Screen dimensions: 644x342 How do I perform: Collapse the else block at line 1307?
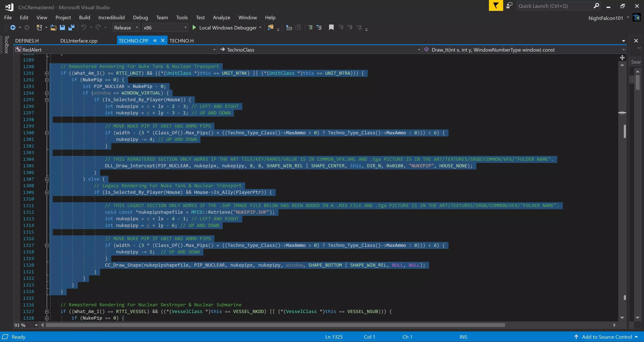(47, 179)
